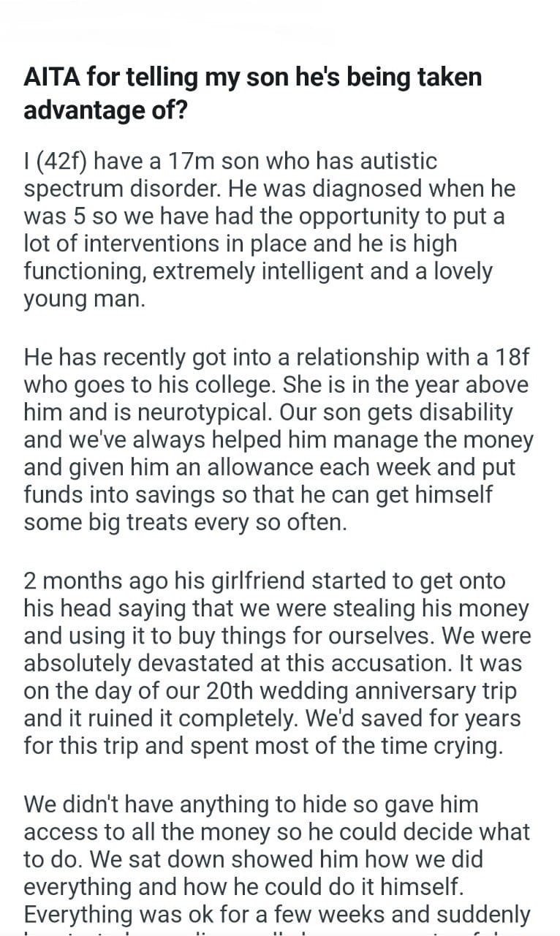Click the line starting with "2 months ago"

pyautogui.click(x=264, y=581)
